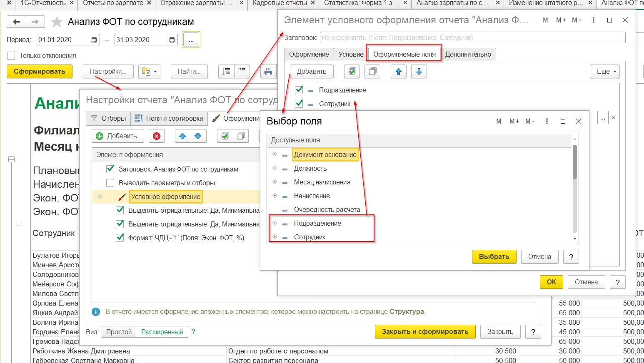Screen dimensions: 644x363
Task: Uncheck all elements in report settings toolbar
Action: (241, 136)
